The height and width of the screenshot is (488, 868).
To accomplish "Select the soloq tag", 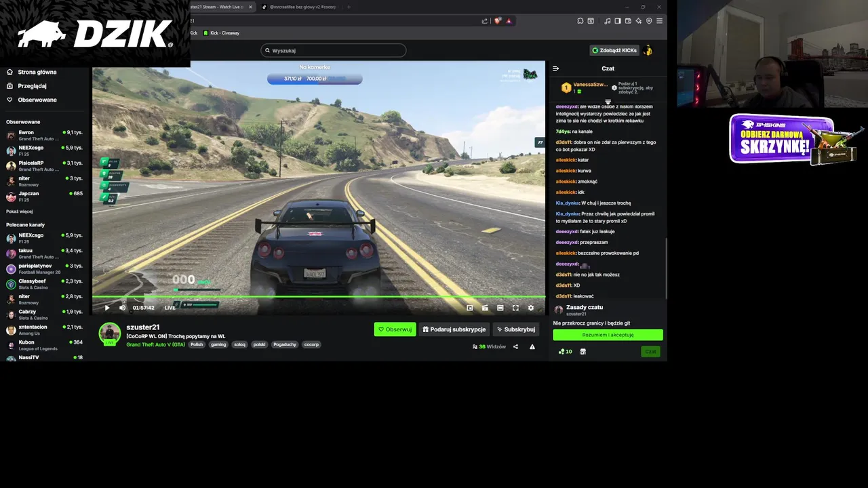I will coord(239,344).
